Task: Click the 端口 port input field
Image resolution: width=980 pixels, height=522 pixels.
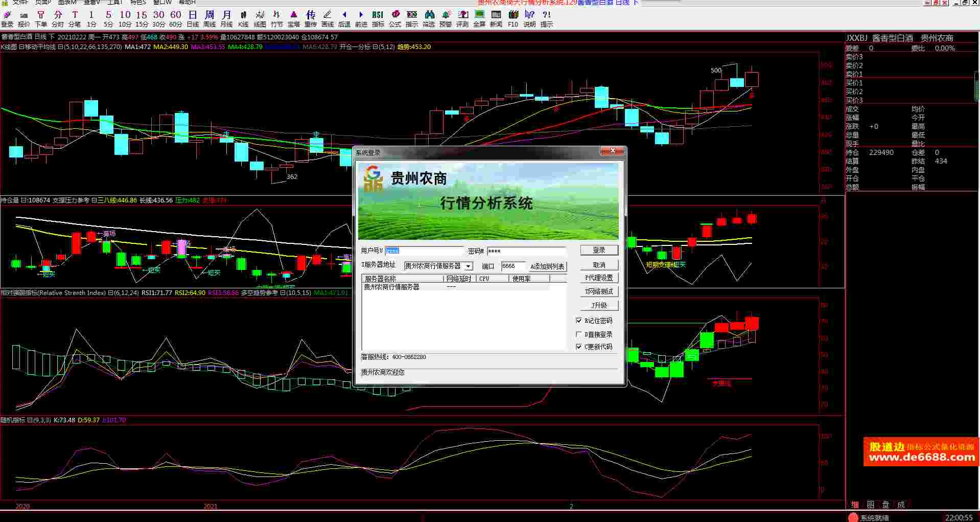Action: pos(512,266)
